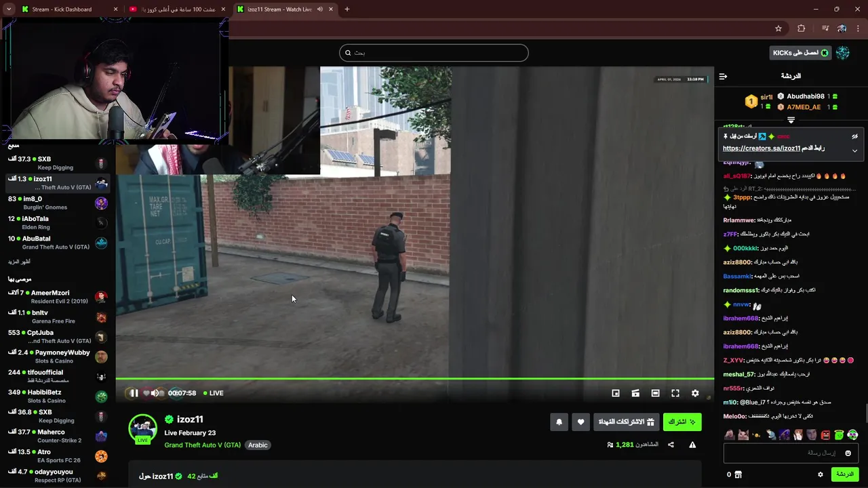This screenshot has height=488, width=868.
Task: Open mini player mode icon in video controls
Action: tap(616, 393)
